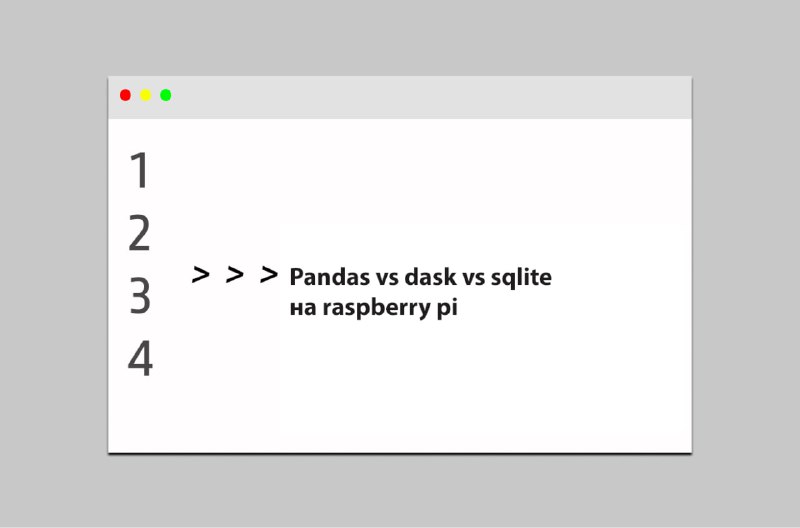800x528 pixels.
Task: Click the red close dot
Action: click(x=125, y=95)
